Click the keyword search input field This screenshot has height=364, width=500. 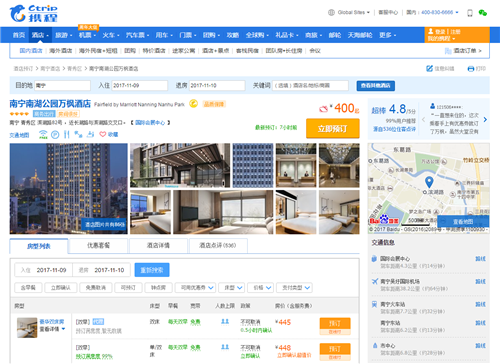click(310, 86)
